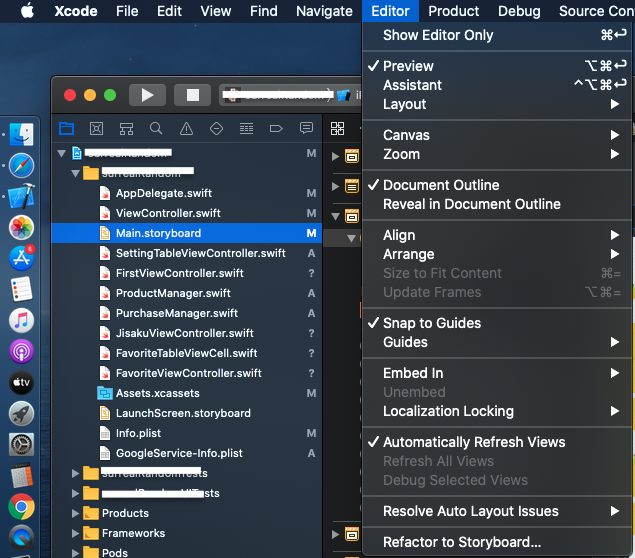This screenshot has width=635, height=558.
Task: Open Photos from the Dock
Action: [x=21, y=227]
